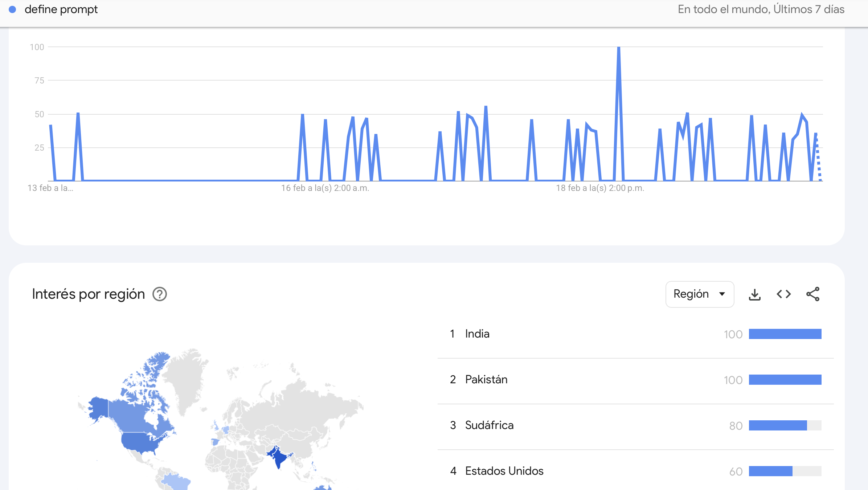The width and height of the screenshot is (868, 490).
Task: Select India in the region list
Action: pos(477,334)
